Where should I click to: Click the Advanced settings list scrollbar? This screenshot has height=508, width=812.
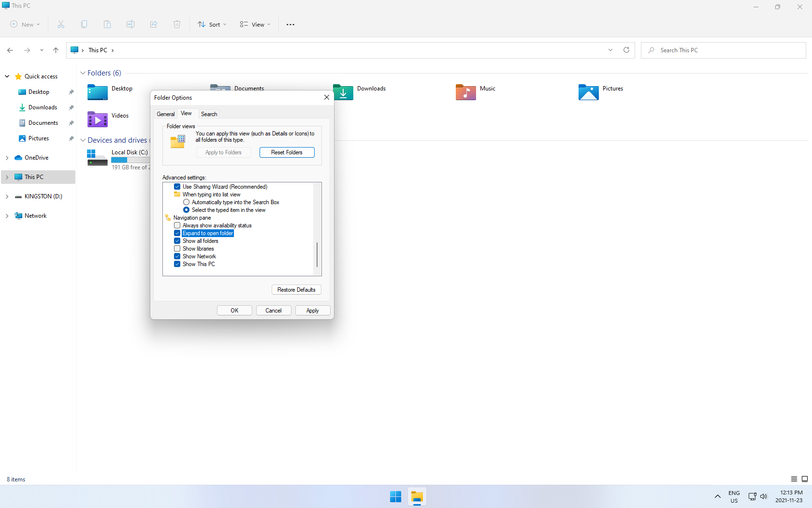coord(317,254)
